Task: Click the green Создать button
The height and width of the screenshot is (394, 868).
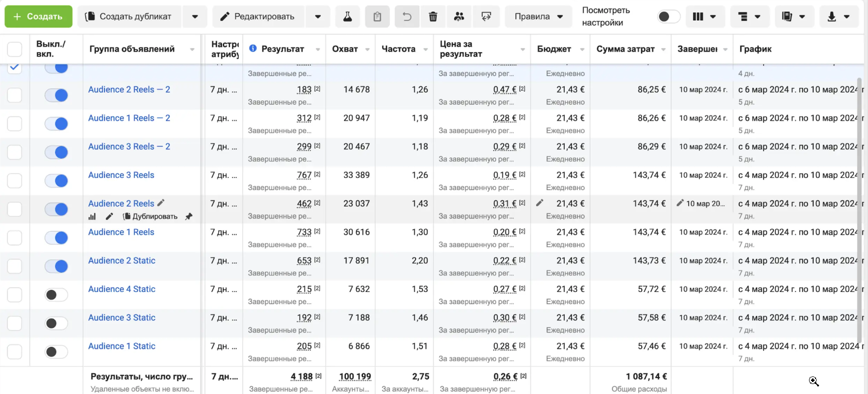Action: click(x=38, y=16)
